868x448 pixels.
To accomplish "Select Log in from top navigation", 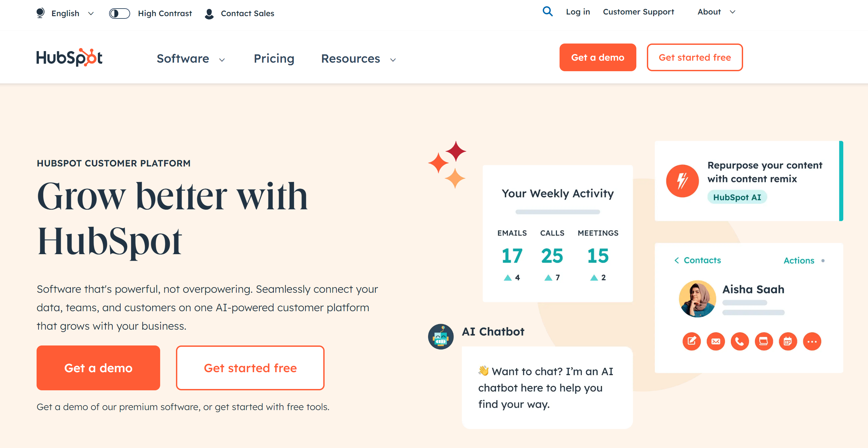I will click(x=576, y=12).
